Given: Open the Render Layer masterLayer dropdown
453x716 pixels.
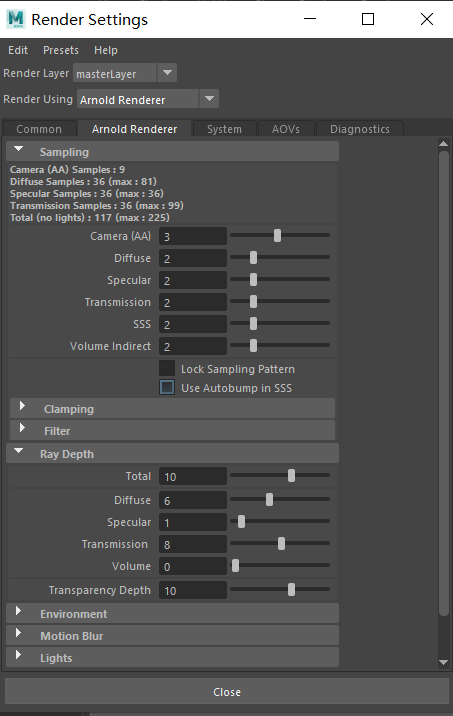Looking at the screenshot, I should coord(167,73).
